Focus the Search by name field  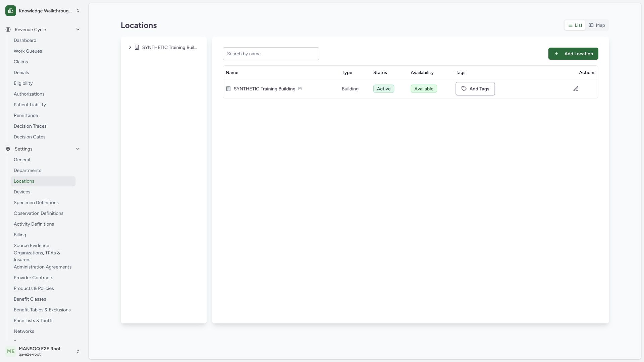pos(271,54)
